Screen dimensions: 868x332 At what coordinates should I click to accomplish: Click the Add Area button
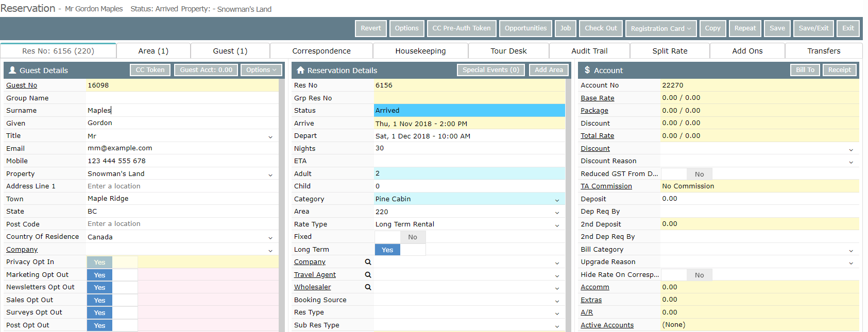pos(549,70)
